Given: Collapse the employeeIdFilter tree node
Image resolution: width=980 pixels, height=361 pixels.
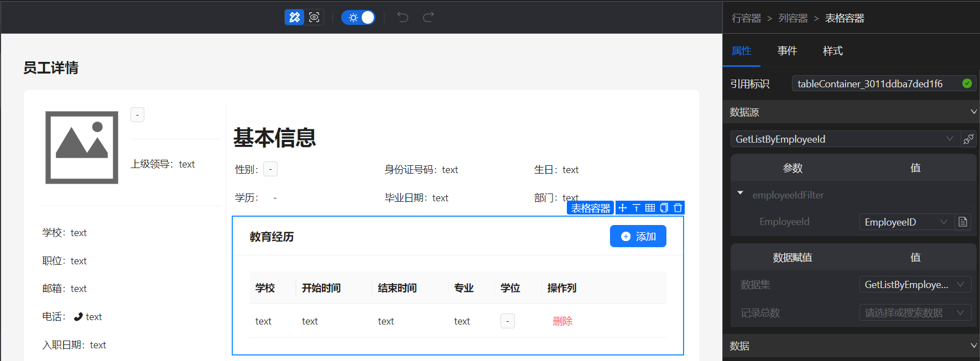Looking at the screenshot, I should [x=740, y=193].
